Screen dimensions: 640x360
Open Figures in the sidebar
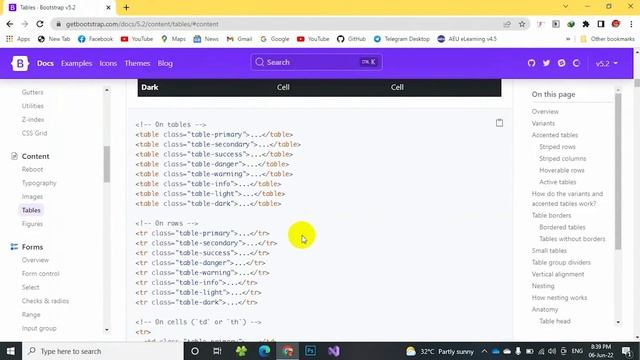point(32,224)
